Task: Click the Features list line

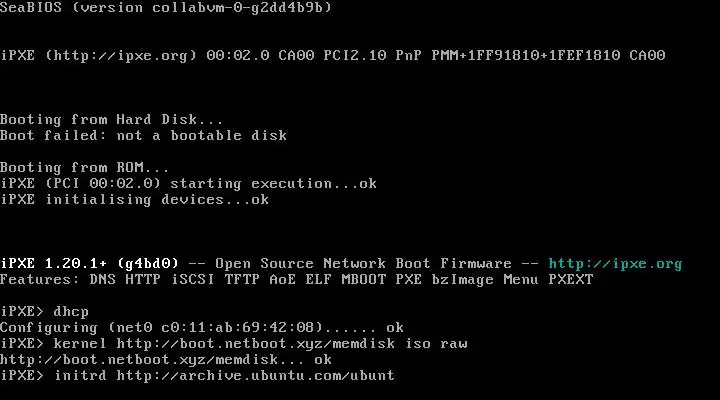Action: (x=297, y=280)
